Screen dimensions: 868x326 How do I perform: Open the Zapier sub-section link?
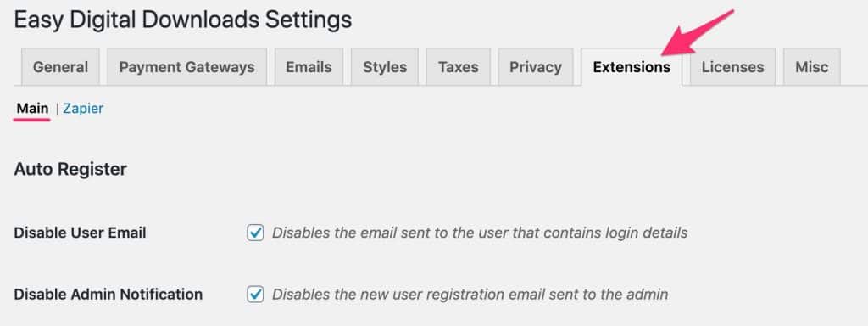pos(83,109)
